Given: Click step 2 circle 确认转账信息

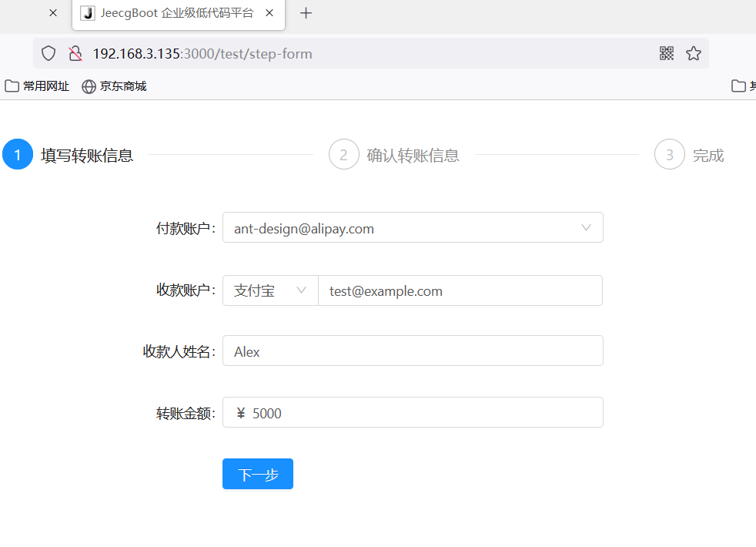Looking at the screenshot, I should tap(343, 155).
